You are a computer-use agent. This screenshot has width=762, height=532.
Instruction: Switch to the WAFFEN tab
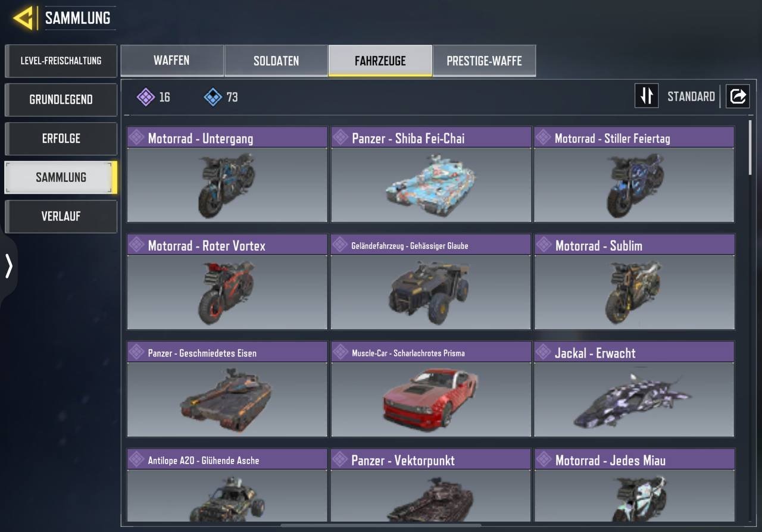point(171,61)
